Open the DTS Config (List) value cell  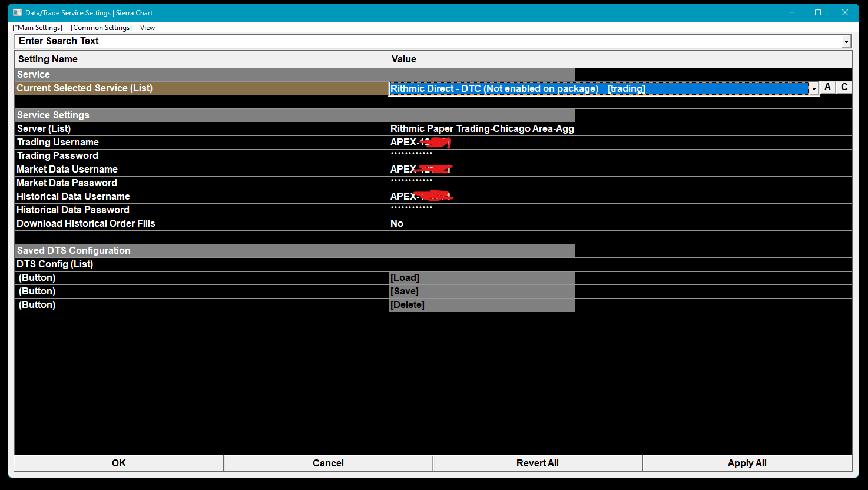click(x=482, y=264)
